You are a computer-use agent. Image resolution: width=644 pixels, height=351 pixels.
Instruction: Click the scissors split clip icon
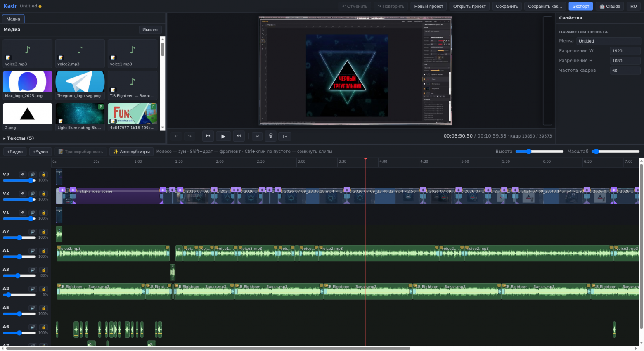[x=257, y=136]
